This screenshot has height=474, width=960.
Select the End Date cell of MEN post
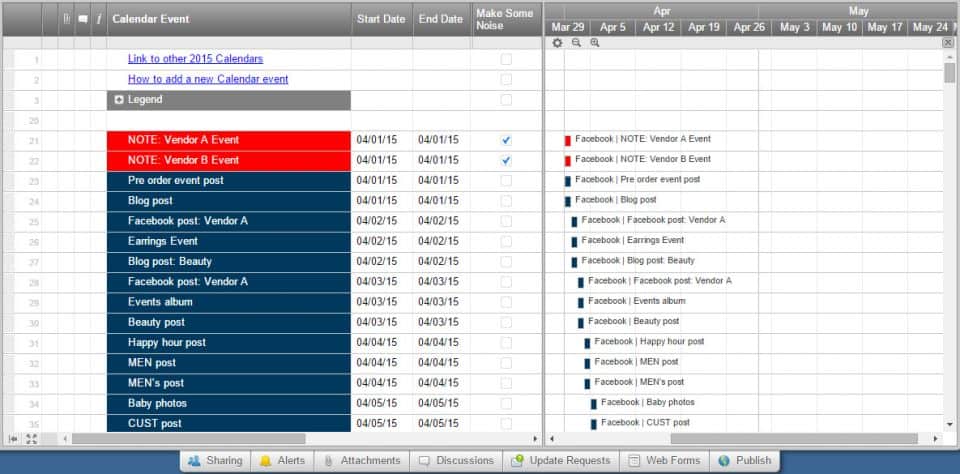pyautogui.click(x=441, y=363)
